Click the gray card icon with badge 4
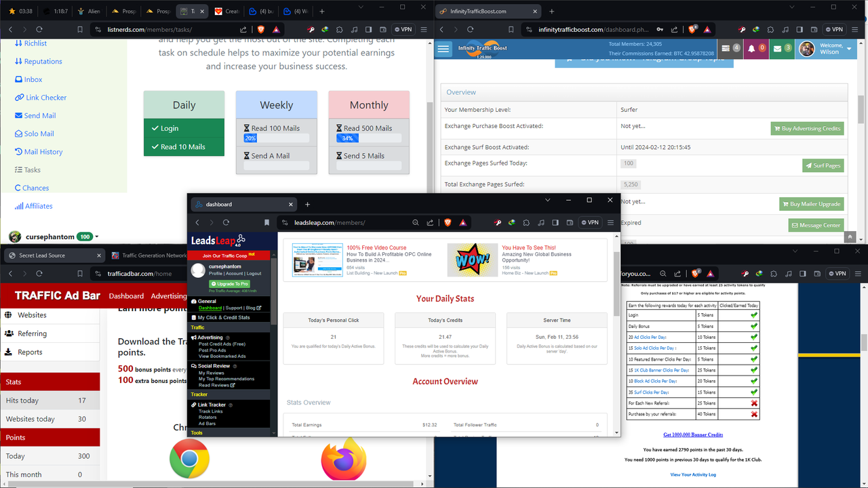 [x=730, y=49]
